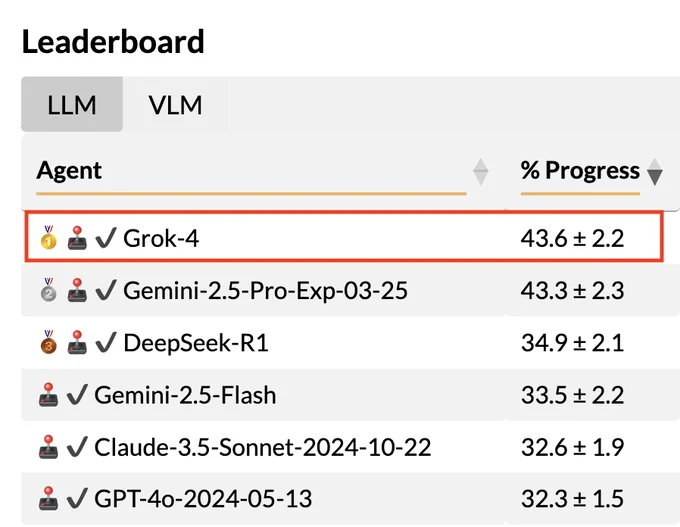Image resolution: width=680 pixels, height=527 pixels.
Task: Open the Gemini-2.5-Pro-Exp-03-25 agent entry
Action: tap(265, 290)
